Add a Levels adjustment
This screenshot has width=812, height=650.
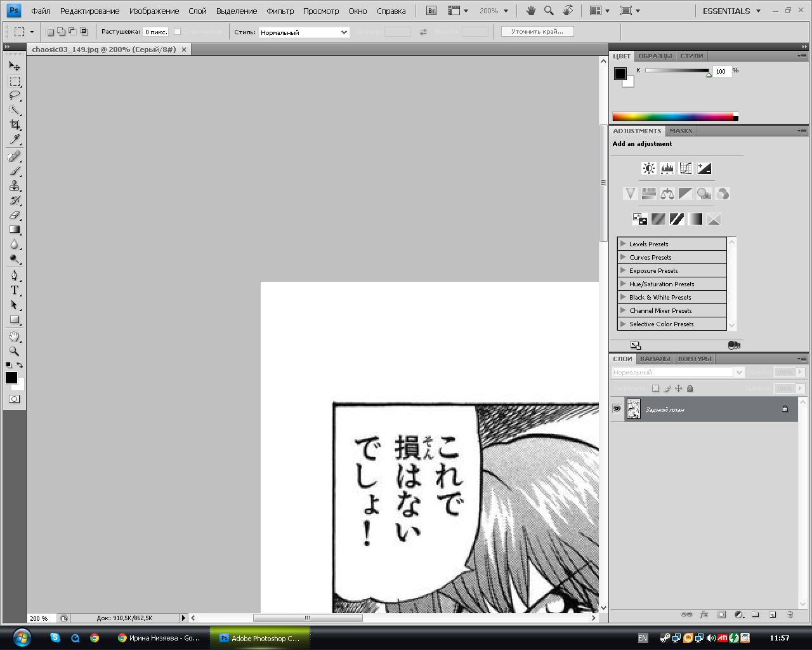point(667,168)
